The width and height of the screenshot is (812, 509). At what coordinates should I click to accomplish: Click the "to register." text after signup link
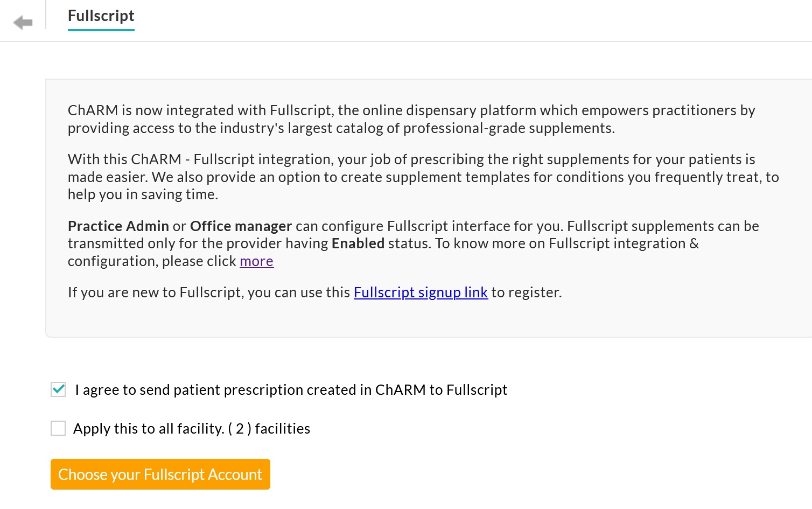click(x=526, y=292)
